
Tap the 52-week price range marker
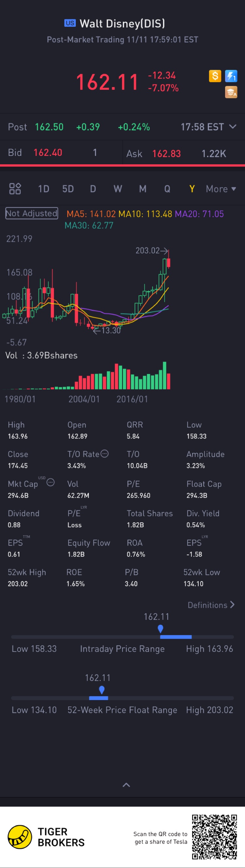click(x=102, y=690)
